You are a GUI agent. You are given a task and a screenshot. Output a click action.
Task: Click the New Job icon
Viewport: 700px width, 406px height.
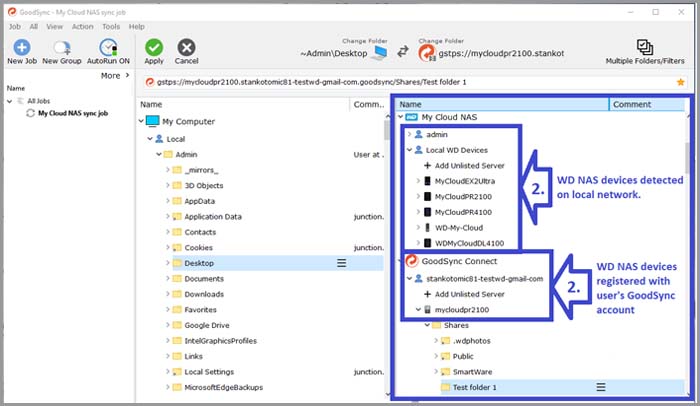coord(21,47)
